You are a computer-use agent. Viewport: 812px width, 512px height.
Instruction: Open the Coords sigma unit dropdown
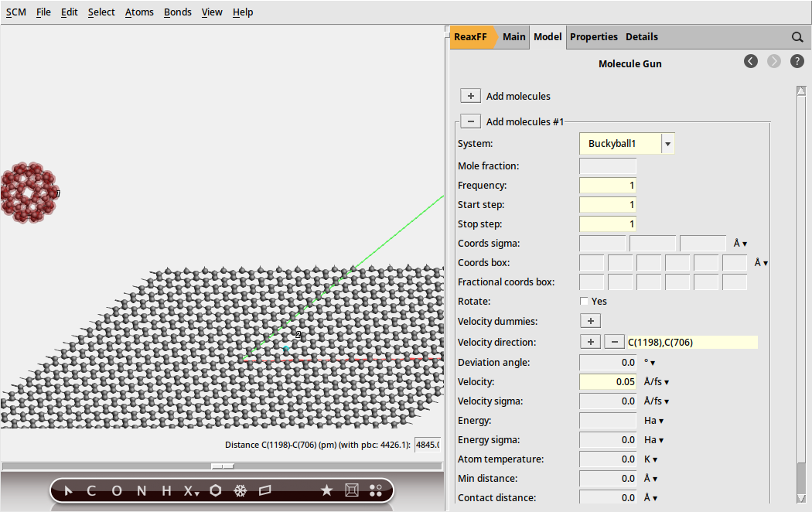[x=739, y=243]
